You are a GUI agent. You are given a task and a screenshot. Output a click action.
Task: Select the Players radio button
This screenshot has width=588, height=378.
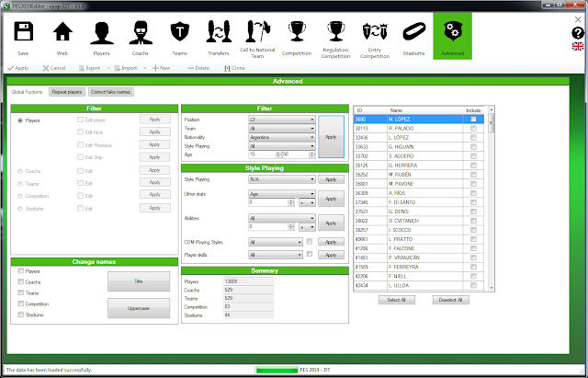[x=20, y=120]
